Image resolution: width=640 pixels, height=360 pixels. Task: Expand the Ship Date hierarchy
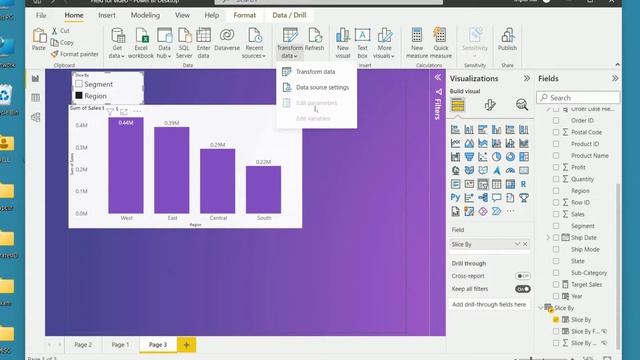tap(548, 238)
